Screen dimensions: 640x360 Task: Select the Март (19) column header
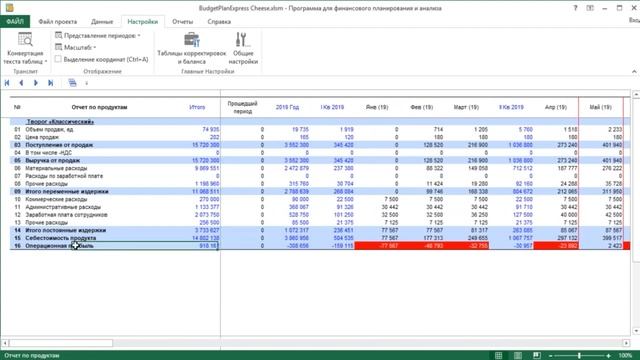(x=466, y=107)
